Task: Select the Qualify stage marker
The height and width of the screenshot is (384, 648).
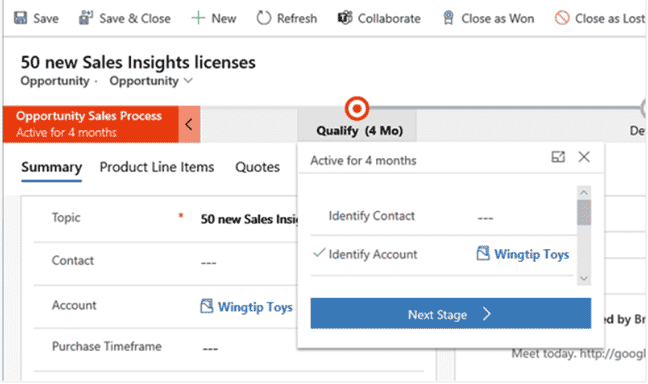Action: pos(357,109)
